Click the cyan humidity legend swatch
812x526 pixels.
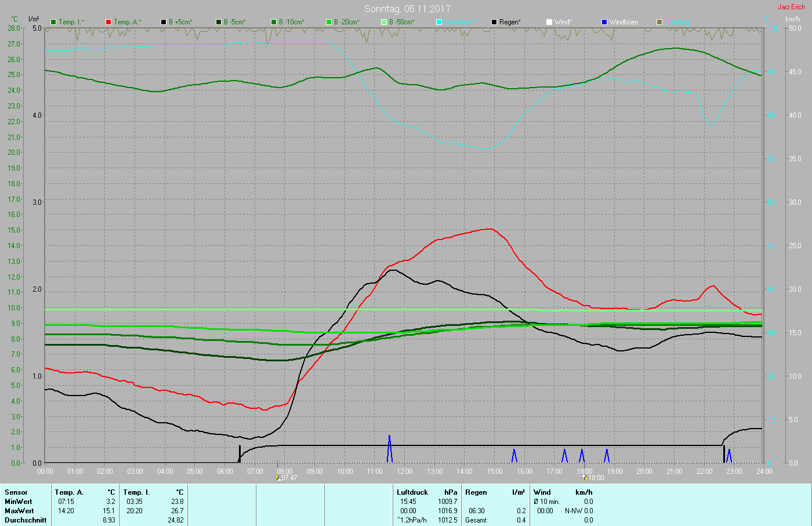click(x=439, y=22)
